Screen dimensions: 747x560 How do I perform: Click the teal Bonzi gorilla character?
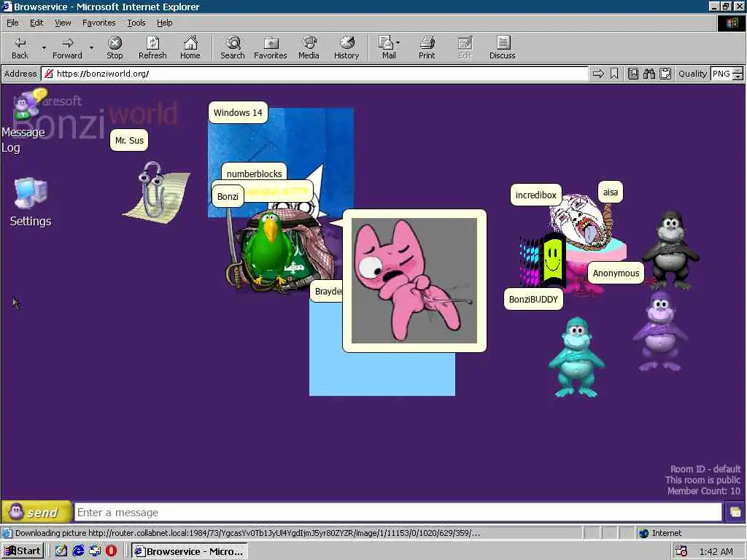point(576,357)
